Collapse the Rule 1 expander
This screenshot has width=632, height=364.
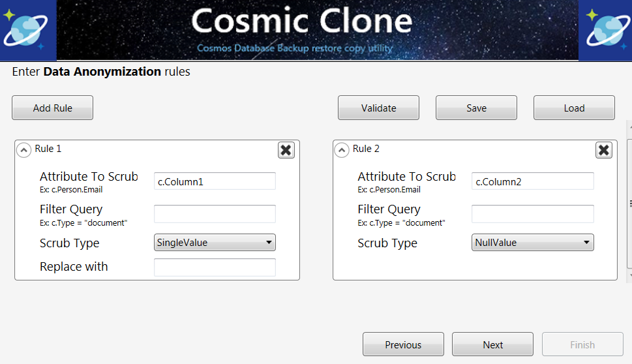coord(23,150)
